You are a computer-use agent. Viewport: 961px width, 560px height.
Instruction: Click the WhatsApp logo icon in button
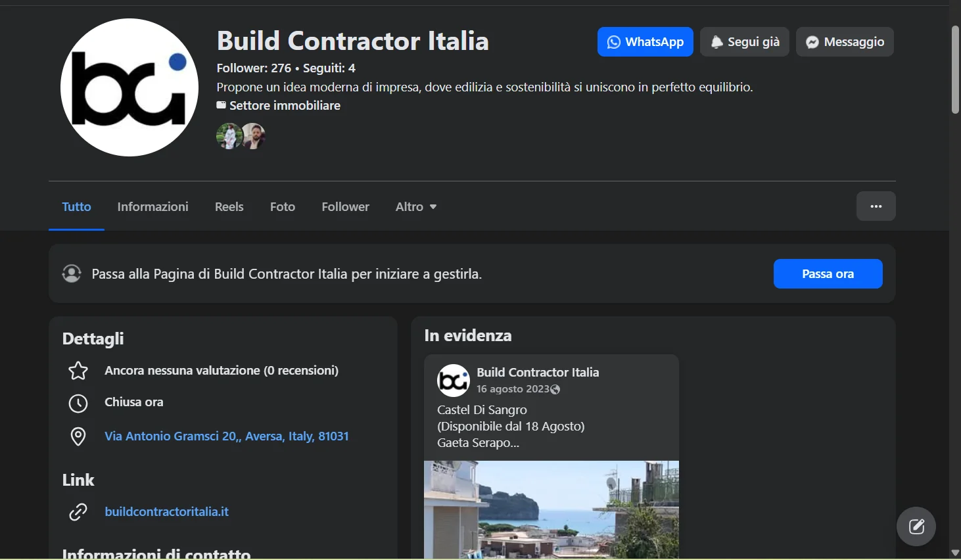pos(614,42)
